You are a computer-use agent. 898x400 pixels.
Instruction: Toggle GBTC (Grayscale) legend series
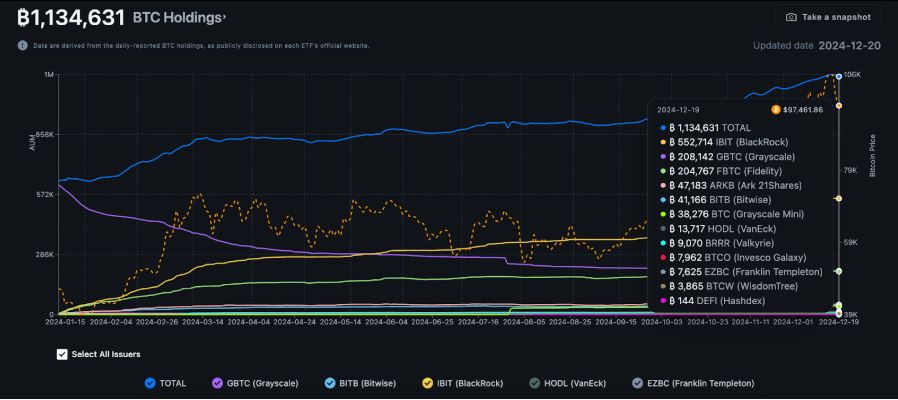tap(255, 383)
